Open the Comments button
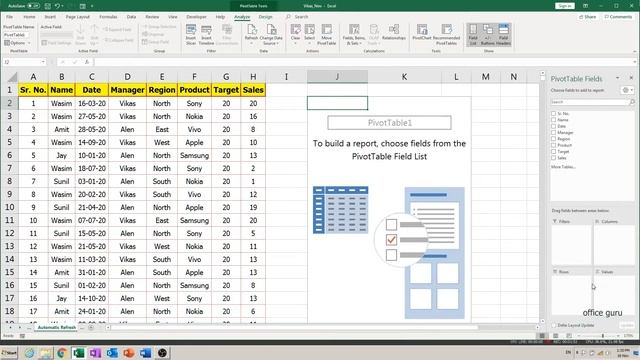 [618, 17]
